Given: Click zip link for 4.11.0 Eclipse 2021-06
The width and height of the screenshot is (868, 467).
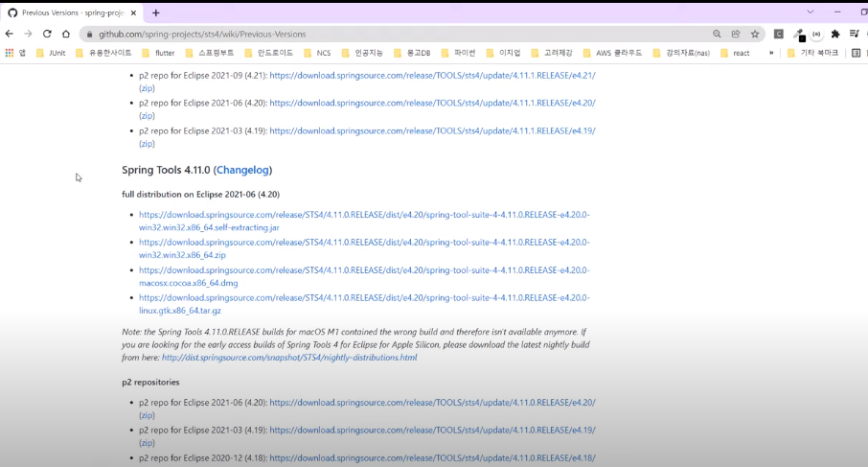Looking at the screenshot, I should click(x=147, y=415).
